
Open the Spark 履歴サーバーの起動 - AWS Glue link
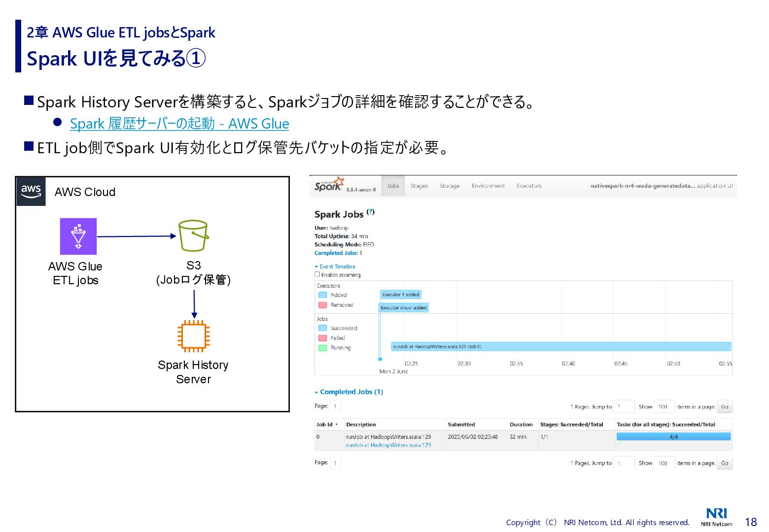point(179,124)
